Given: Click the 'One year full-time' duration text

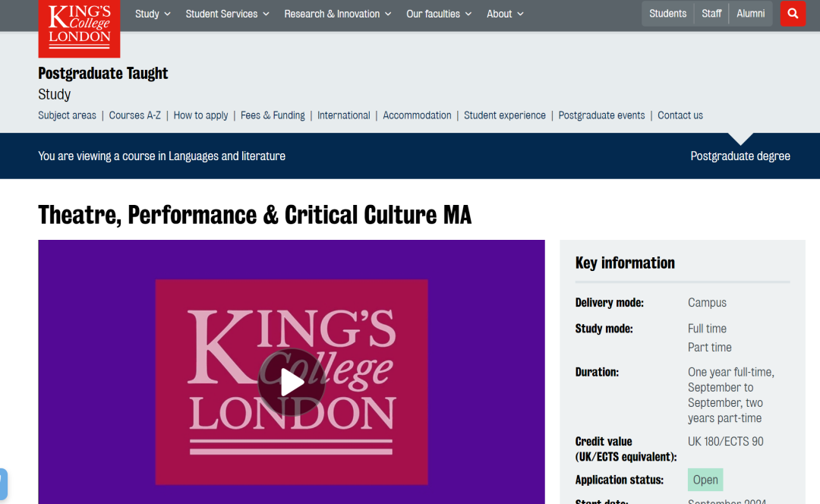Looking at the screenshot, I should 730,372.
